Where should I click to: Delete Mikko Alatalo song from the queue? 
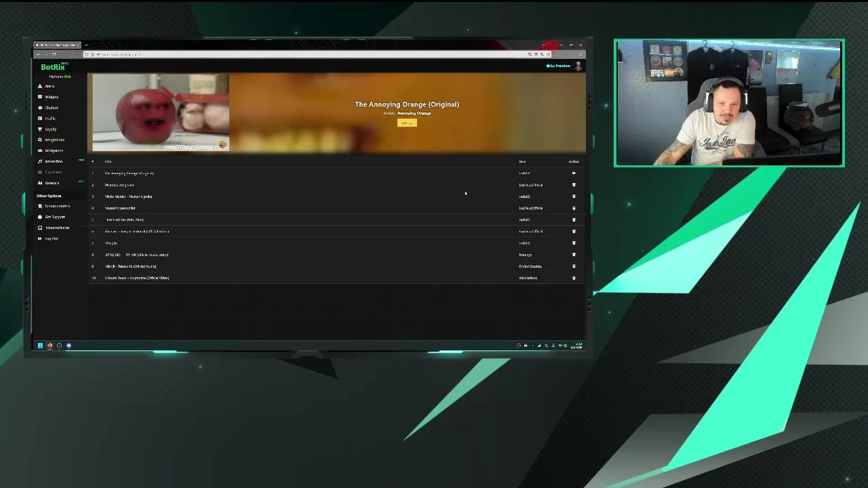point(574,197)
